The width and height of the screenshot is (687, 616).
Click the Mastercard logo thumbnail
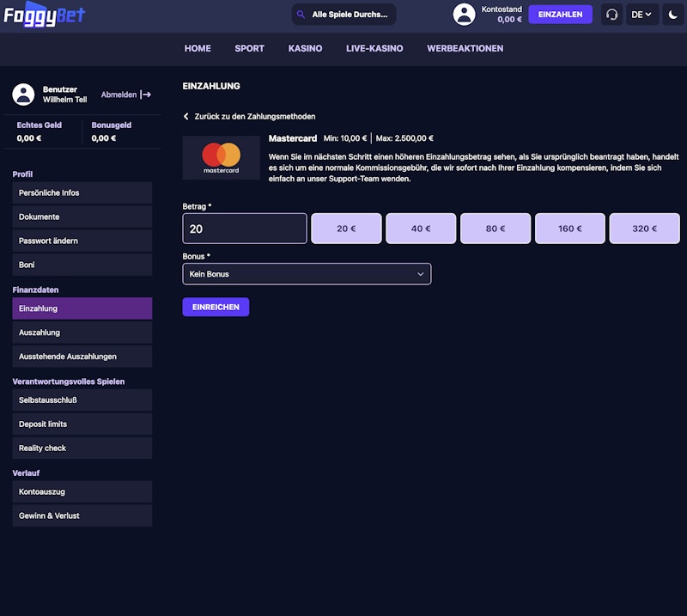(x=221, y=157)
